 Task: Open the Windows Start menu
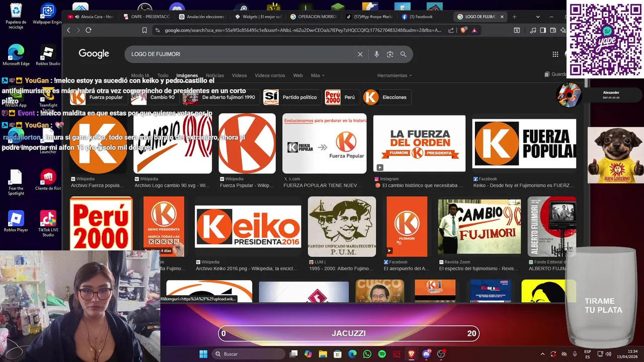tap(203, 354)
